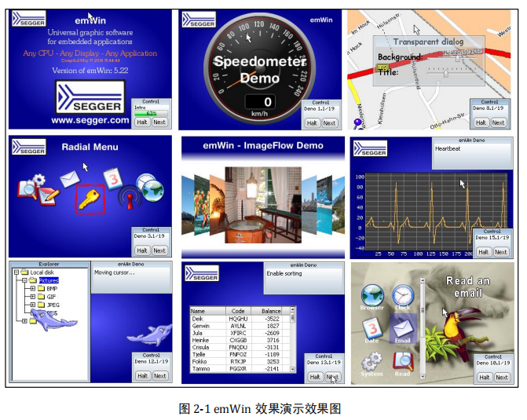
Task: Click Next in Demo 18.1/19 control
Action: (502, 377)
